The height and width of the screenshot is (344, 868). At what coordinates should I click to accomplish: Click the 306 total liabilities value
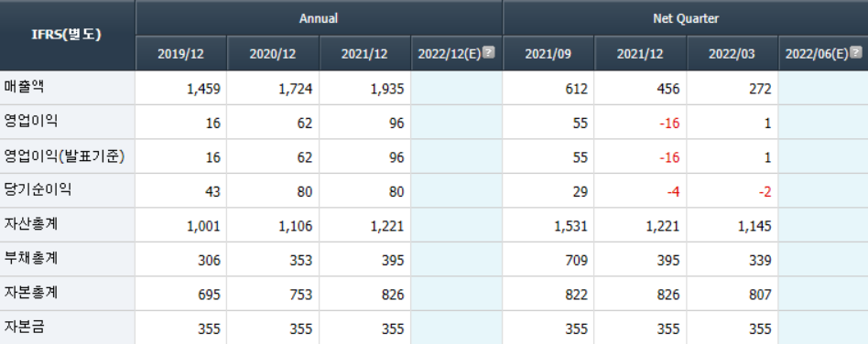(210, 260)
